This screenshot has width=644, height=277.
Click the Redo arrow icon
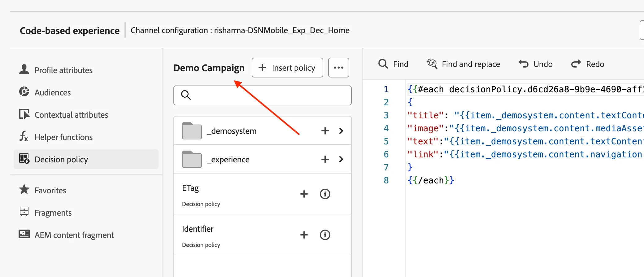[576, 64]
